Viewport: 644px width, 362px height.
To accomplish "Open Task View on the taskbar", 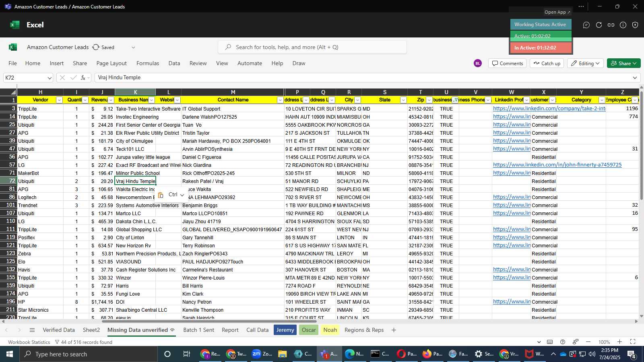I will click(x=187, y=354).
